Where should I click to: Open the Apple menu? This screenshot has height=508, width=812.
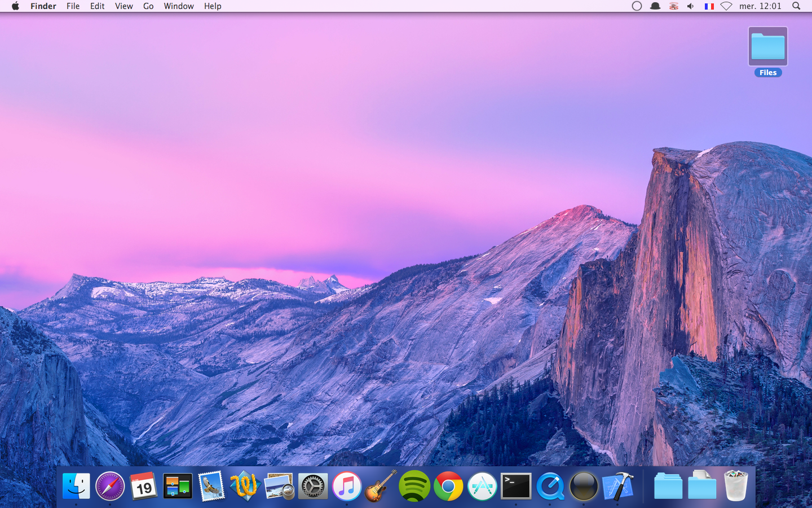click(15, 6)
